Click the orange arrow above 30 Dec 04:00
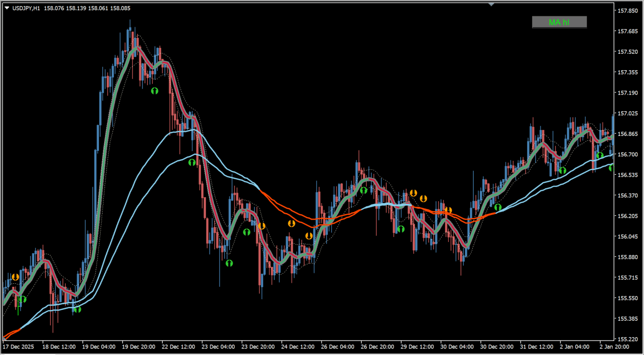Screen dimensions: 644x355 tap(448, 211)
